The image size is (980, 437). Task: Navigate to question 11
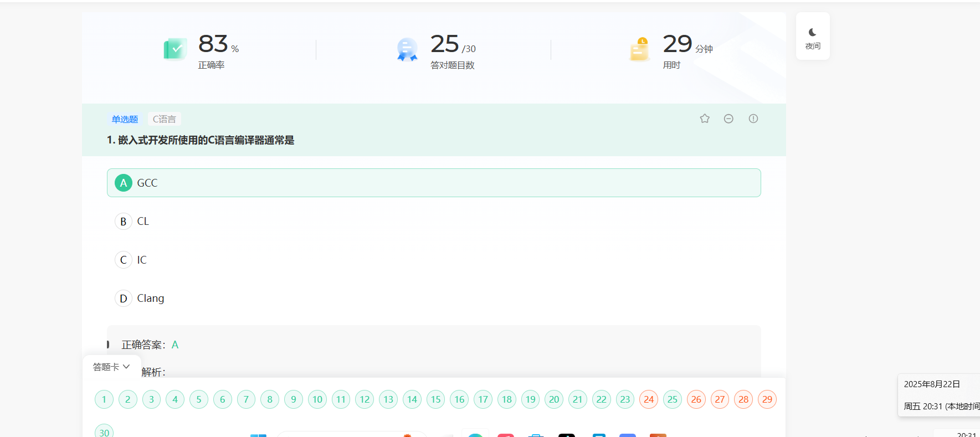coord(341,399)
